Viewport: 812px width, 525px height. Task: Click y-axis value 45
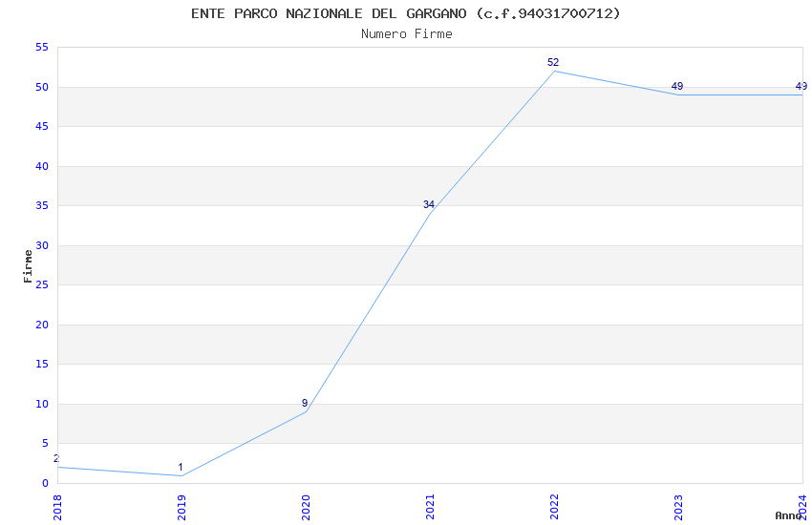tap(42, 127)
